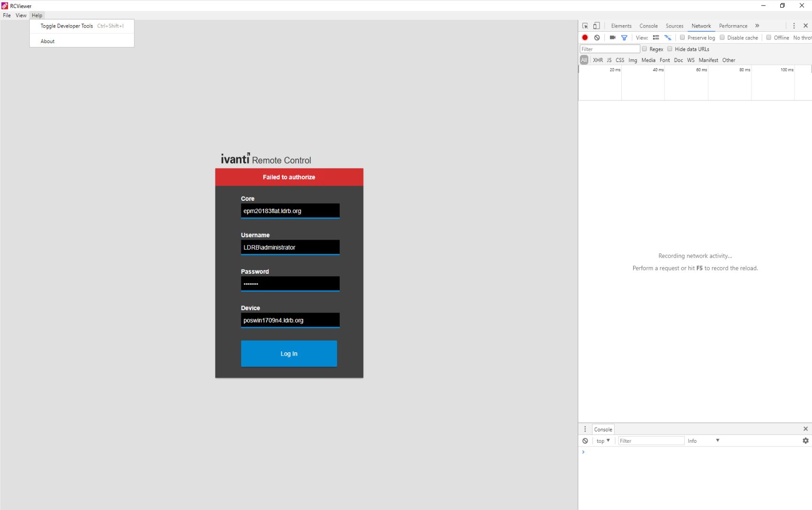Filter network requests by XHR
Viewport: 812px width, 510px height.
click(x=598, y=60)
